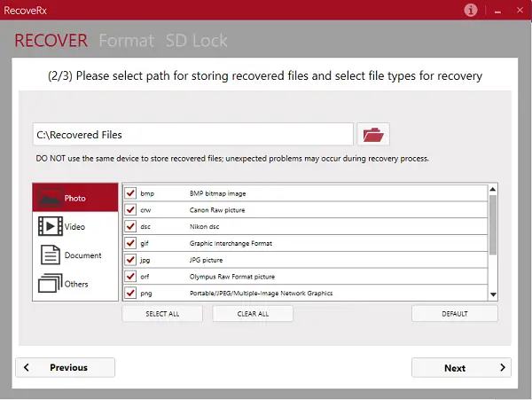Click scroll down arrow of file list
Image resolution: width=532 pixels, height=400 pixels.
click(493, 294)
